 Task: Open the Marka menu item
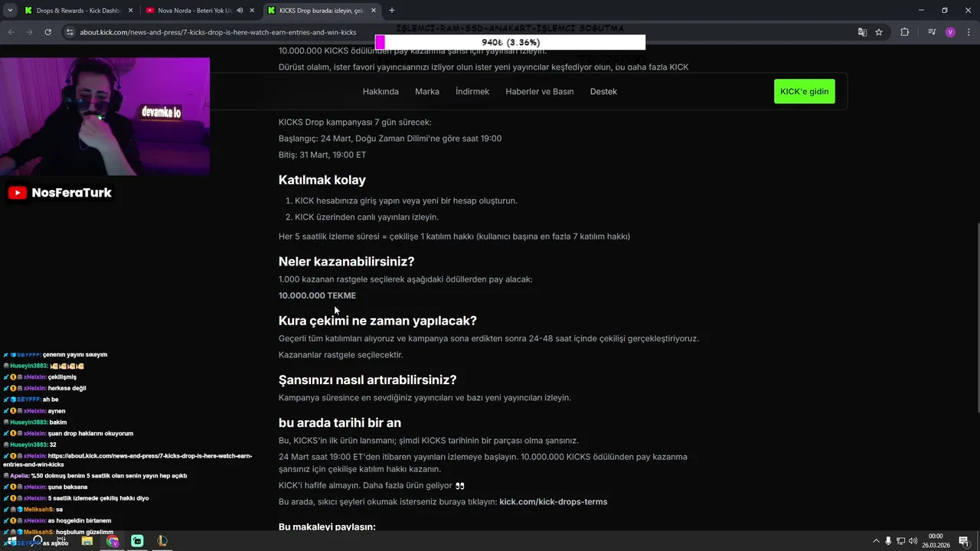(x=427, y=92)
